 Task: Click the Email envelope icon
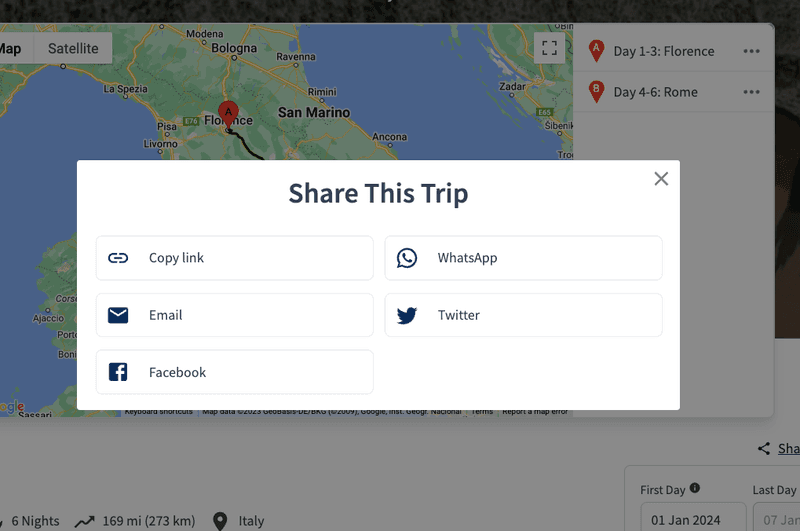tap(118, 315)
